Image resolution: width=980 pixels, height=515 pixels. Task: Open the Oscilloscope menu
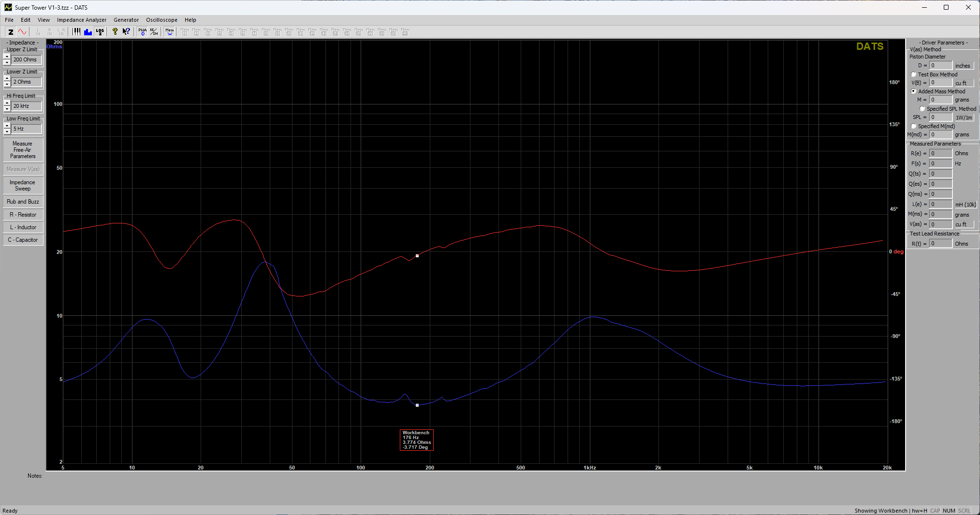pyautogui.click(x=161, y=20)
